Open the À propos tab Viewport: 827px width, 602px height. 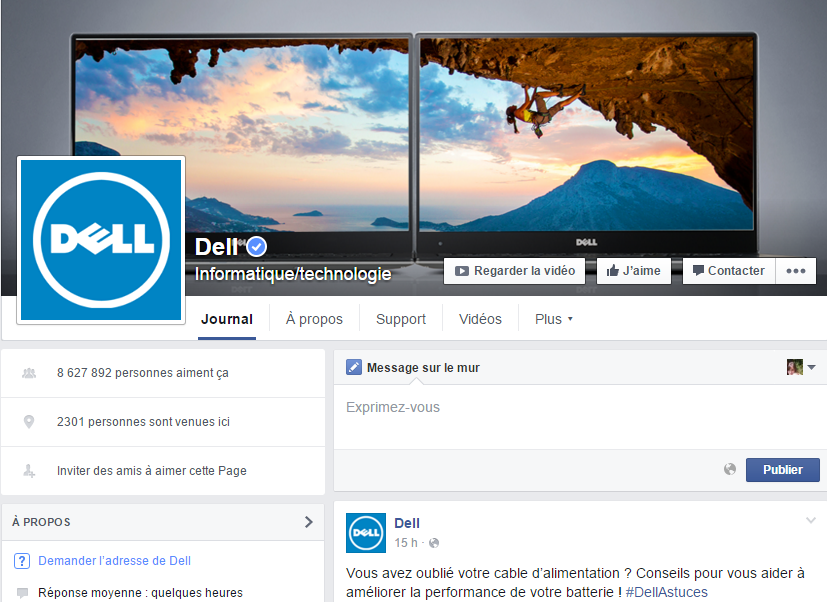pos(314,319)
